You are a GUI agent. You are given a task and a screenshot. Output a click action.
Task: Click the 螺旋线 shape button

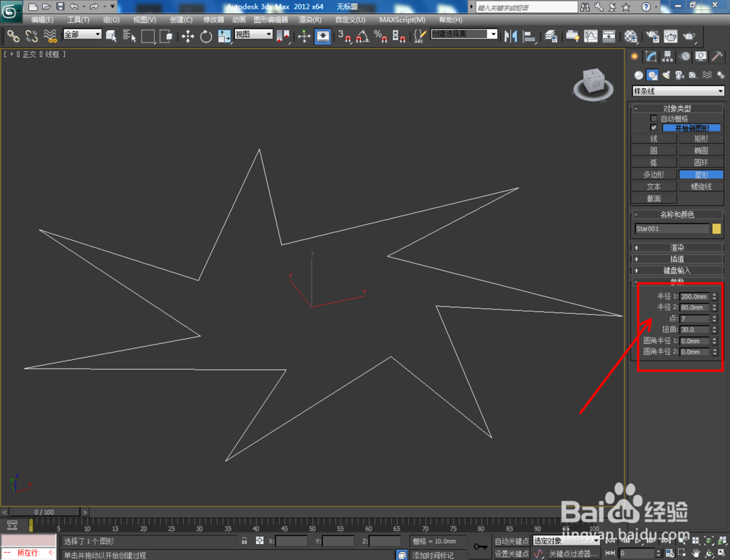701,187
